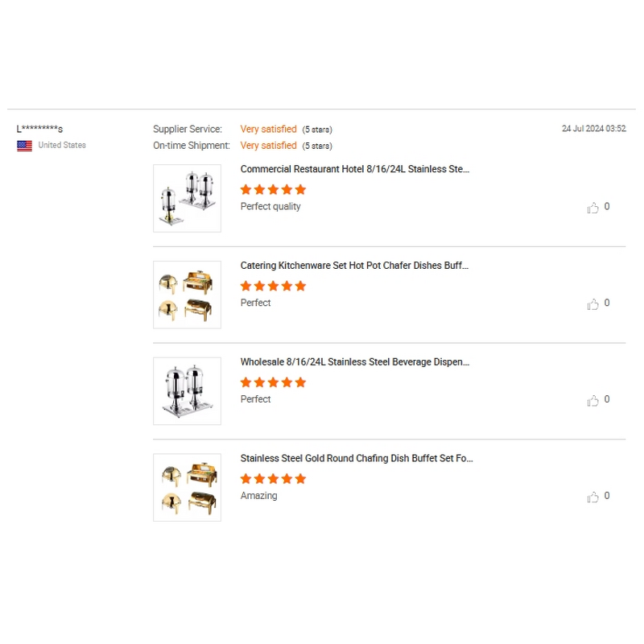
Task: Click the Gold Round Chafing Dish thumbnail
Action: [x=187, y=488]
